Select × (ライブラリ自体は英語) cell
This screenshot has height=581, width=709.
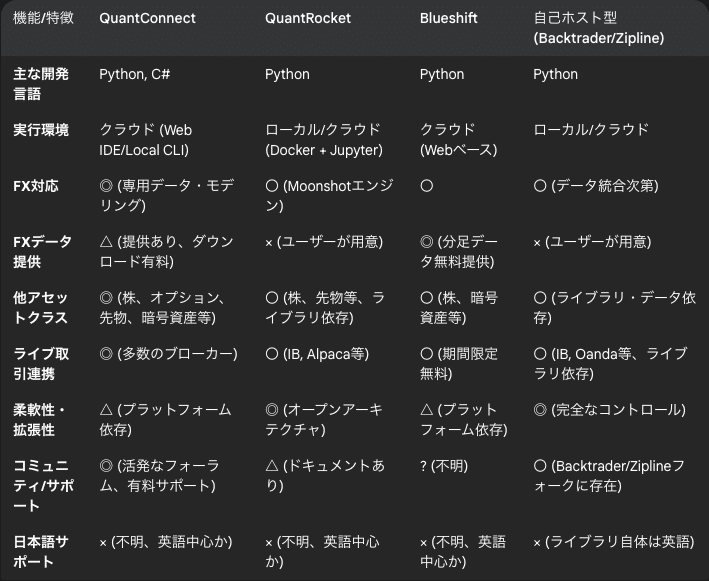pyautogui.click(x=614, y=542)
